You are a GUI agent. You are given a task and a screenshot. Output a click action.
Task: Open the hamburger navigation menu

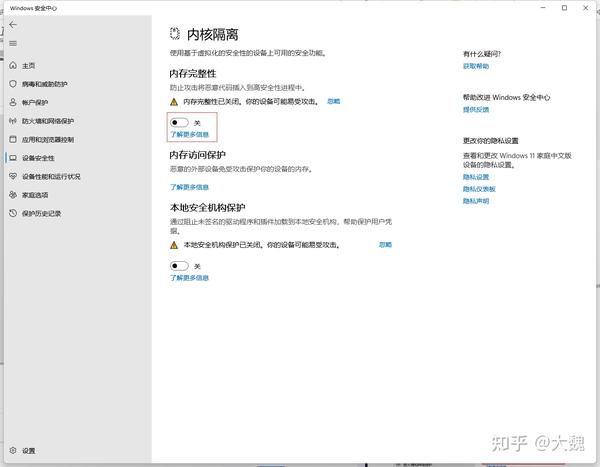point(13,43)
